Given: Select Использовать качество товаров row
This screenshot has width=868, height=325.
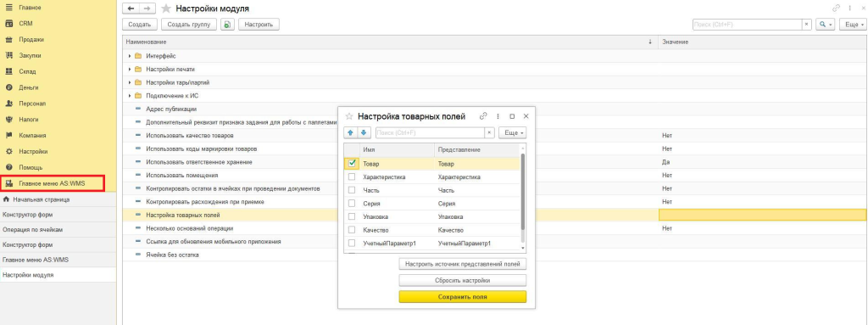Looking at the screenshot, I should coord(494,135).
